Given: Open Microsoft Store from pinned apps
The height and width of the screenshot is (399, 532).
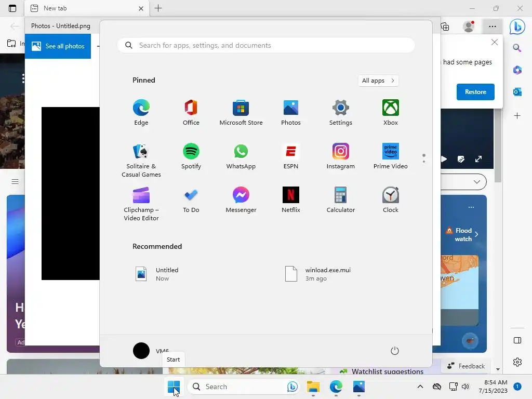Looking at the screenshot, I should (x=241, y=113).
